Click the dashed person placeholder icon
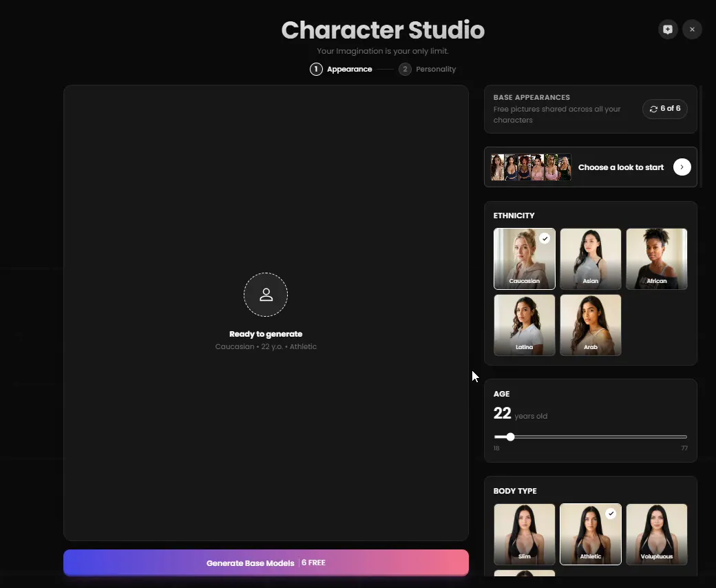The width and height of the screenshot is (716, 588). click(x=266, y=295)
